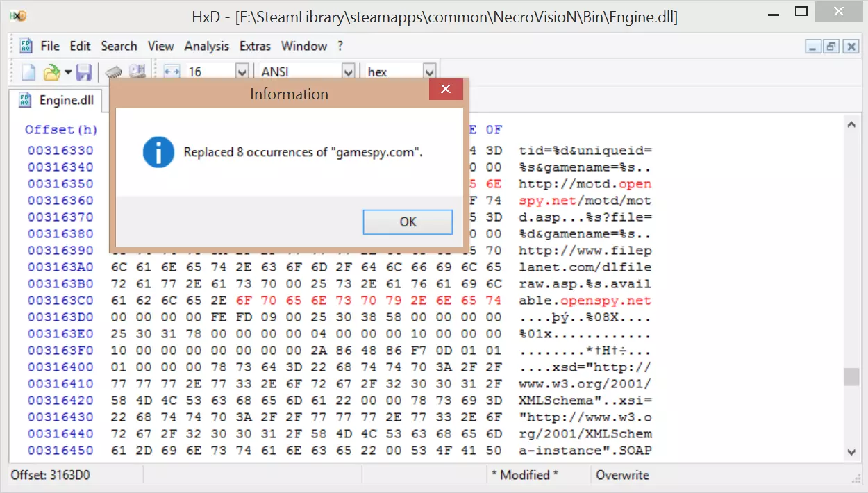Click offset row 003163C0
The image size is (868, 493).
click(60, 301)
